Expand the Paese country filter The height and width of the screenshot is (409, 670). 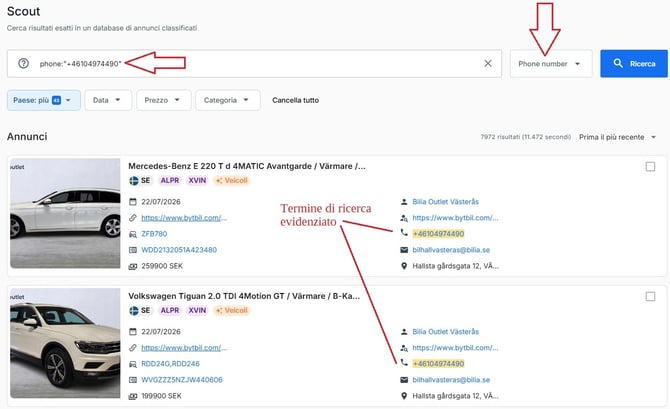point(44,100)
